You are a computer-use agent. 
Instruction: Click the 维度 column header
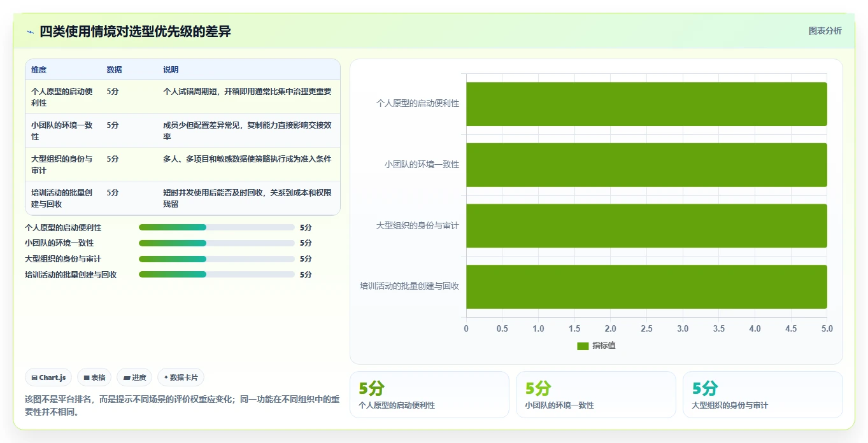(x=39, y=70)
